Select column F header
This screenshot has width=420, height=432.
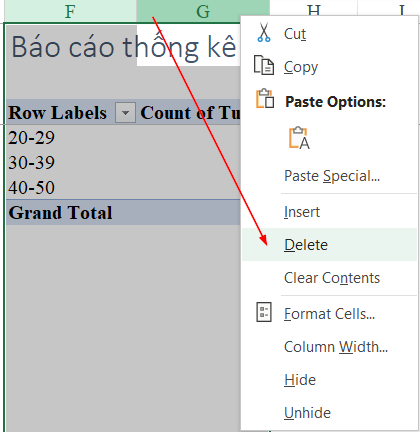(70, 11)
